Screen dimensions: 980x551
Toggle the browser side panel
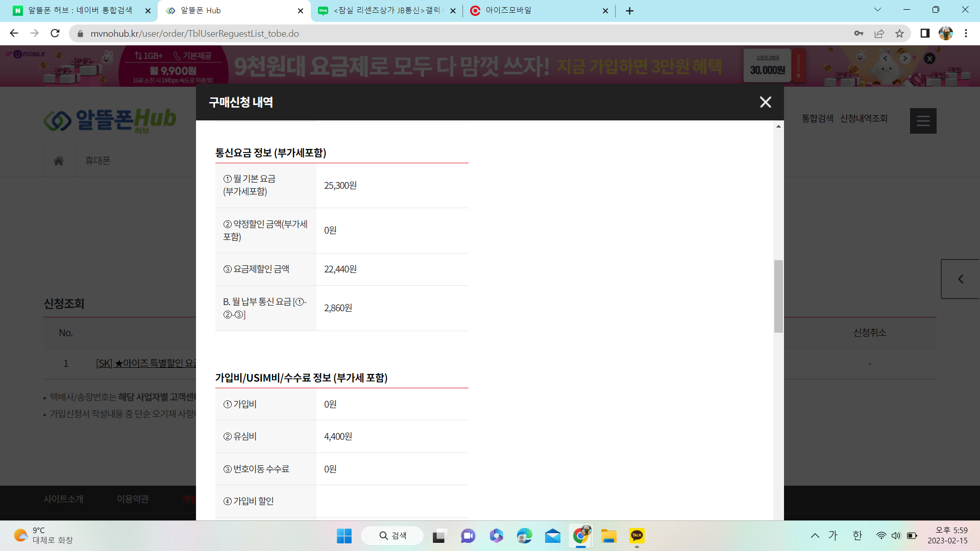[925, 33]
